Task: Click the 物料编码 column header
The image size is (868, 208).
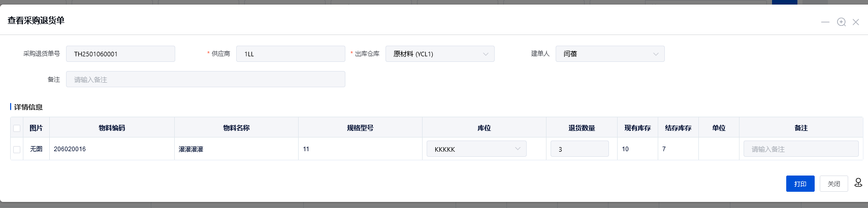Action: (x=112, y=128)
